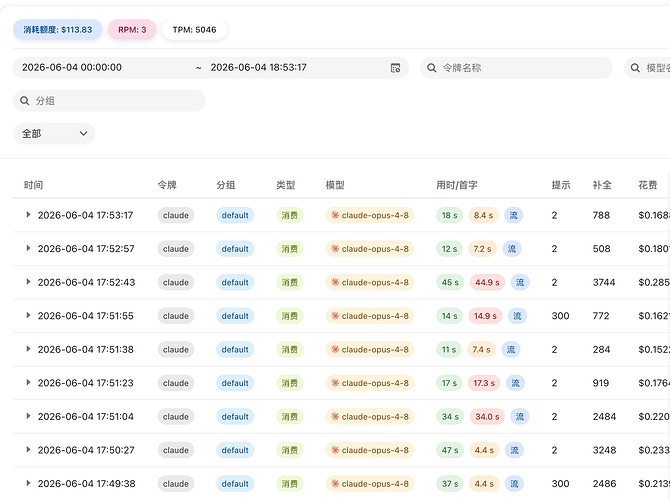
Task: Click the 47 s duration tag
Action: tap(450, 450)
